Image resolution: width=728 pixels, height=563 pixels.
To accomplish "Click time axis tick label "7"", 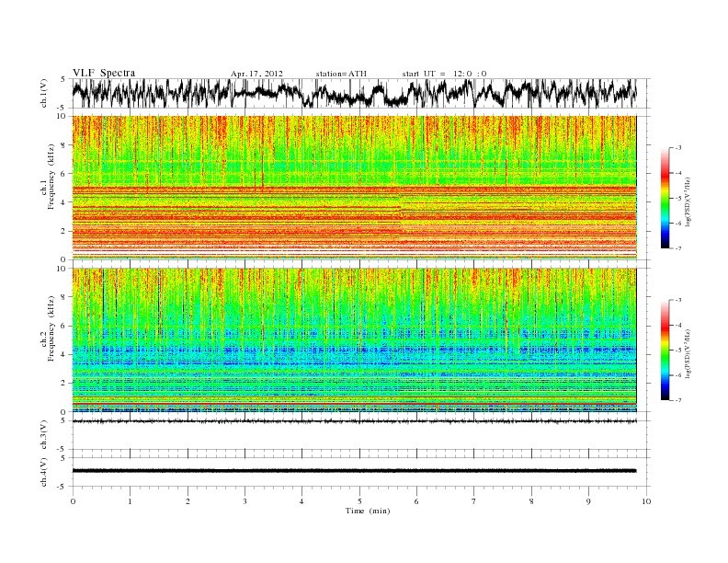I will (474, 501).
